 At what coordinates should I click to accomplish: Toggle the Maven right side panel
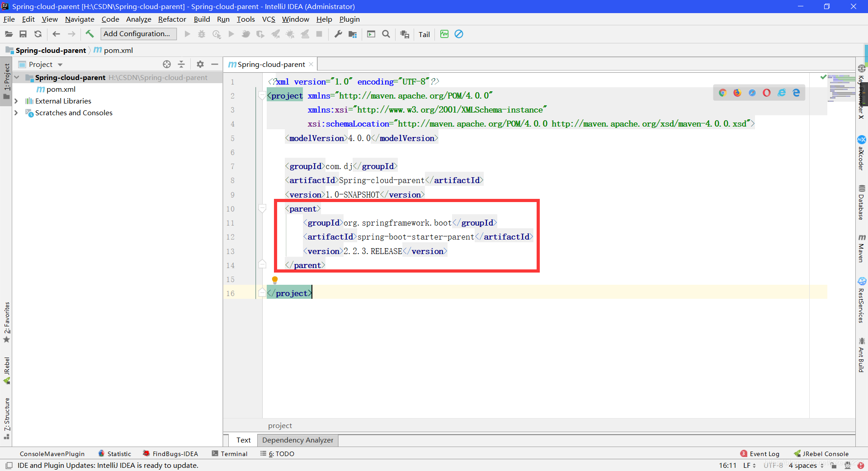point(862,248)
